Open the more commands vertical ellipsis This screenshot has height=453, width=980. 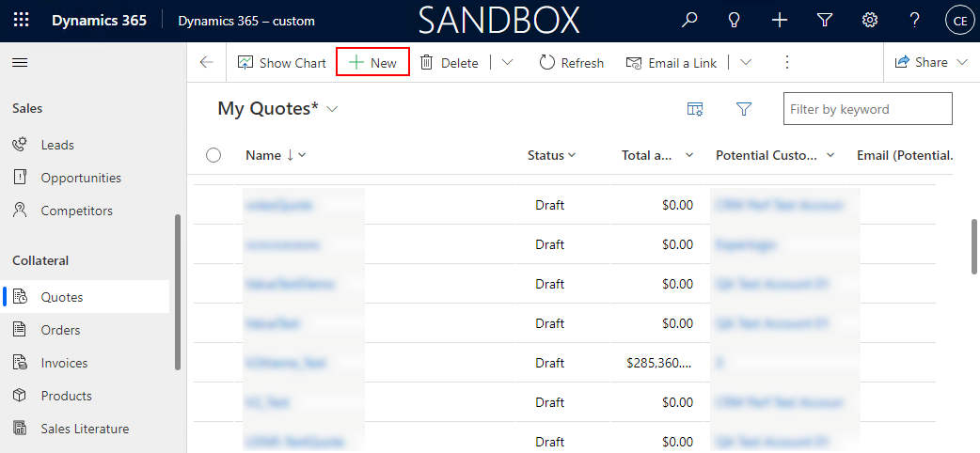coord(787,62)
